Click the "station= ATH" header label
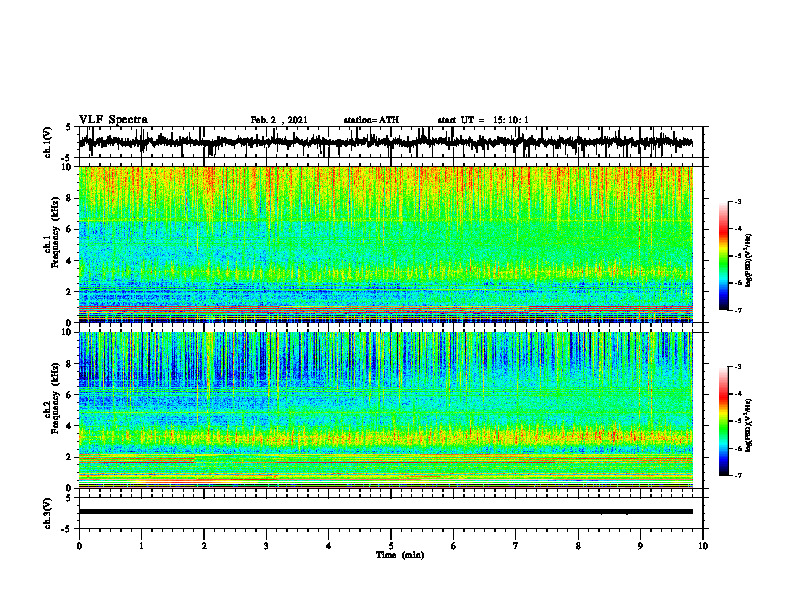792x612 pixels. pos(371,120)
